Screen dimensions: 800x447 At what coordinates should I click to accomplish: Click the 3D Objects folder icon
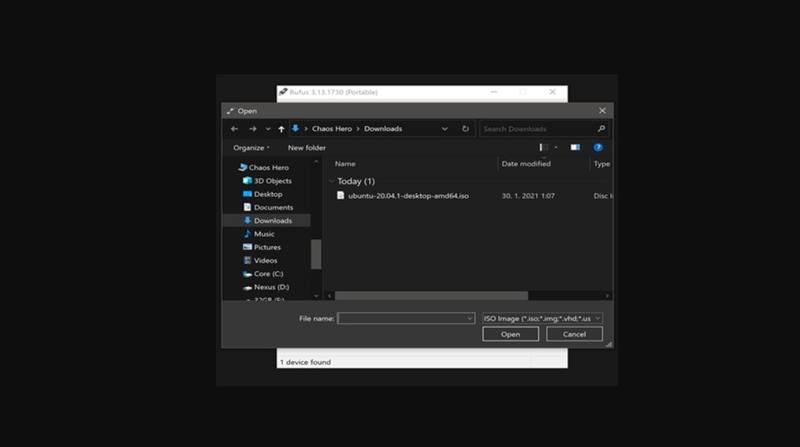point(247,181)
